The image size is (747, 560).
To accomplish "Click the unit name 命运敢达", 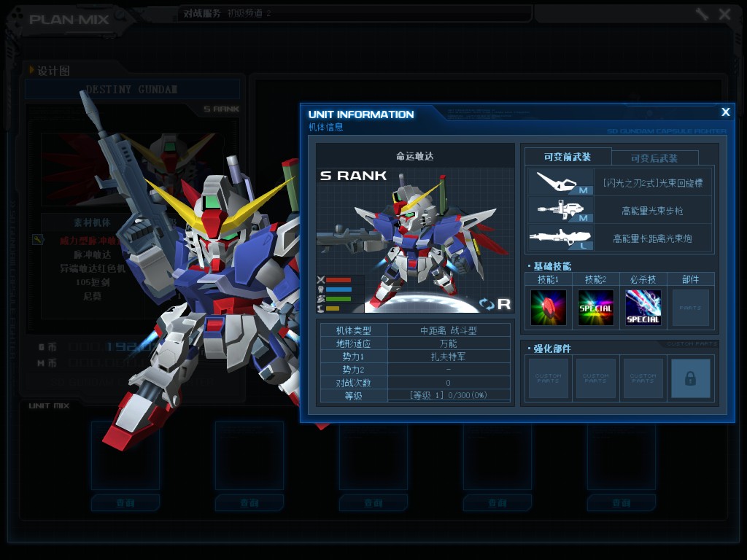I will [x=415, y=156].
